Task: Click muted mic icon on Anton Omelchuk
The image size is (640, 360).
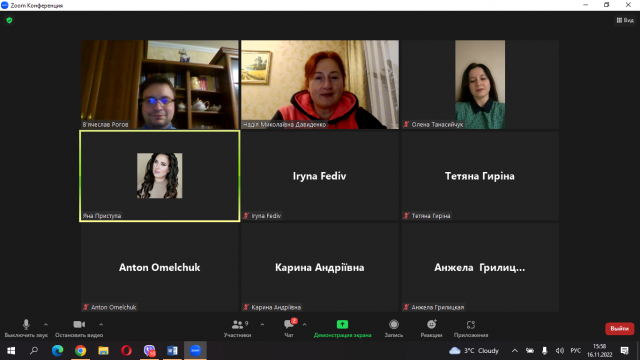Action: [x=86, y=307]
